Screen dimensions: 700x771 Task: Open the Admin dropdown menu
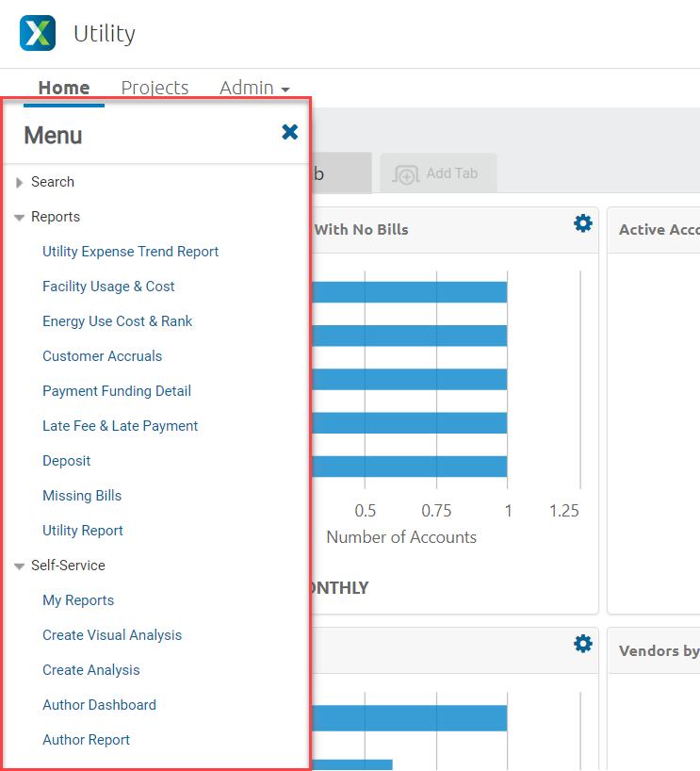[x=254, y=88]
